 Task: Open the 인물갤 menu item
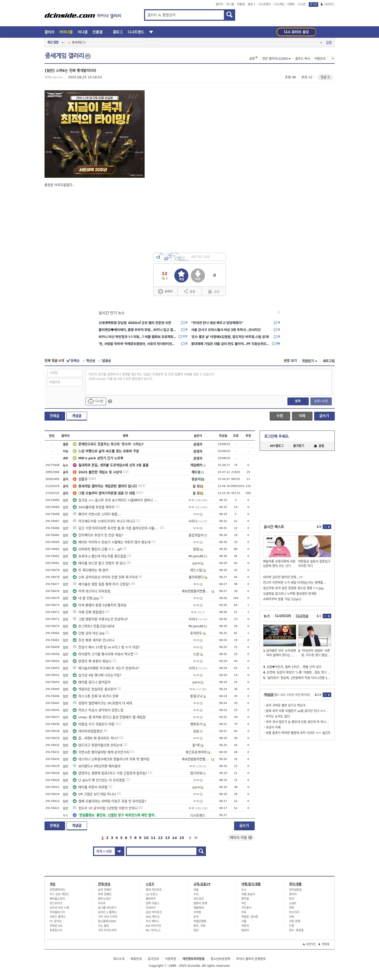pyautogui.click(x=97, y=32)
